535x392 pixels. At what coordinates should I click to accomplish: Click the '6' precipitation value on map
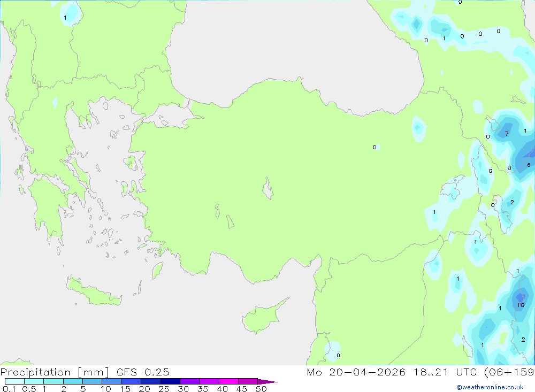click(x=529, y=165)
